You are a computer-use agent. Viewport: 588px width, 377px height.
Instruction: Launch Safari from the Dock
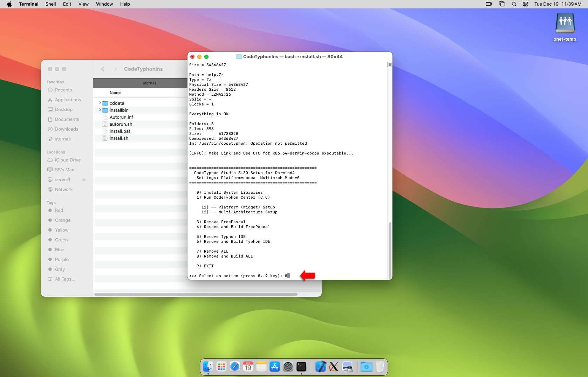tap(235, 367)
